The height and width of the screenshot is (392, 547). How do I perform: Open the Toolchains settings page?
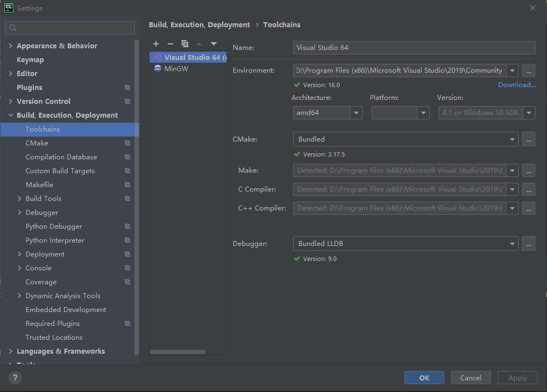70,129
